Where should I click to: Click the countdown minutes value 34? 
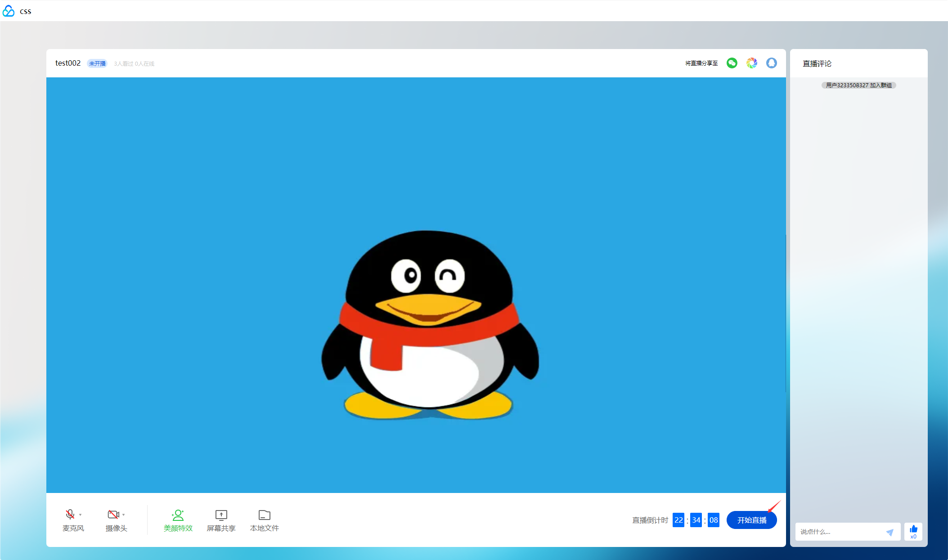(696, 520)
